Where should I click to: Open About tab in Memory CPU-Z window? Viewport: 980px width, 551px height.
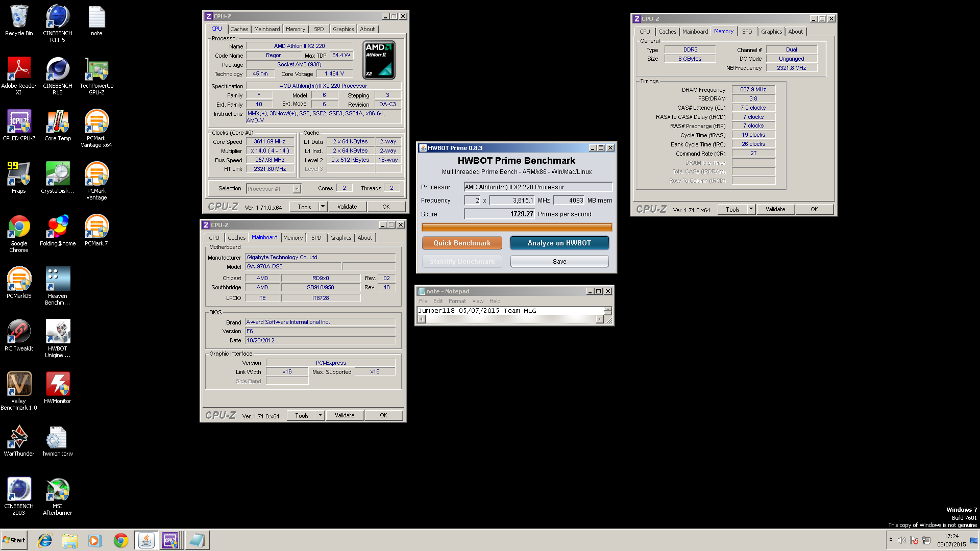[795, 32]
